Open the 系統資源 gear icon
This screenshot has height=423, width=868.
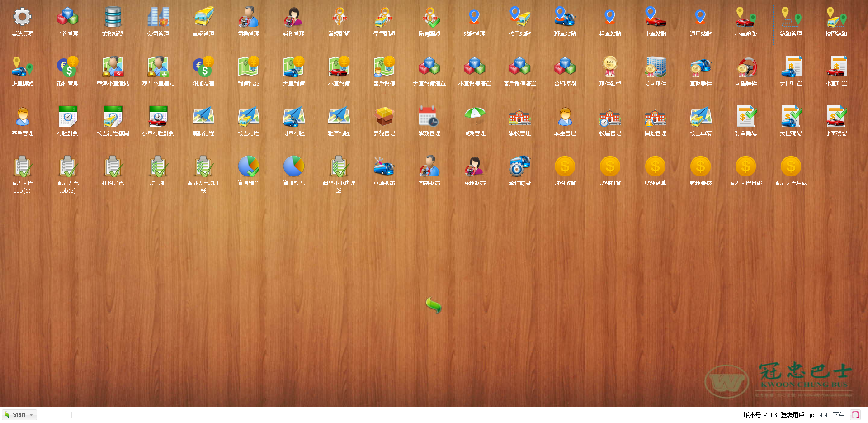[x=22, y=17]
